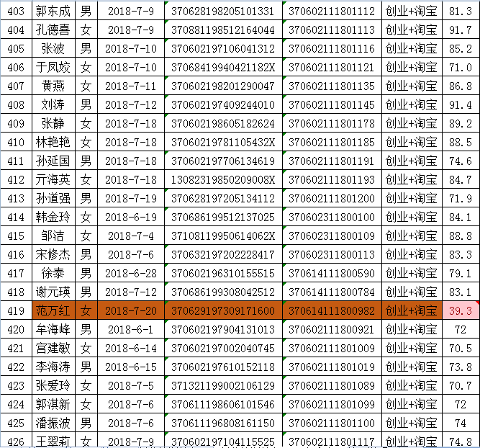Screen dimensions: 480x448
Task: Select the ID number 13082319850209008X
Action: (x=223, y=179)
